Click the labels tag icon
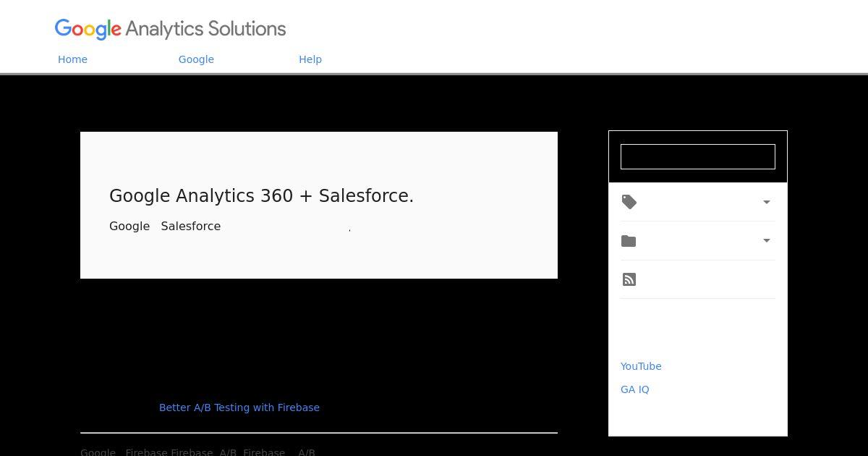Screen dimensions: 868x456 coord(629,202)
